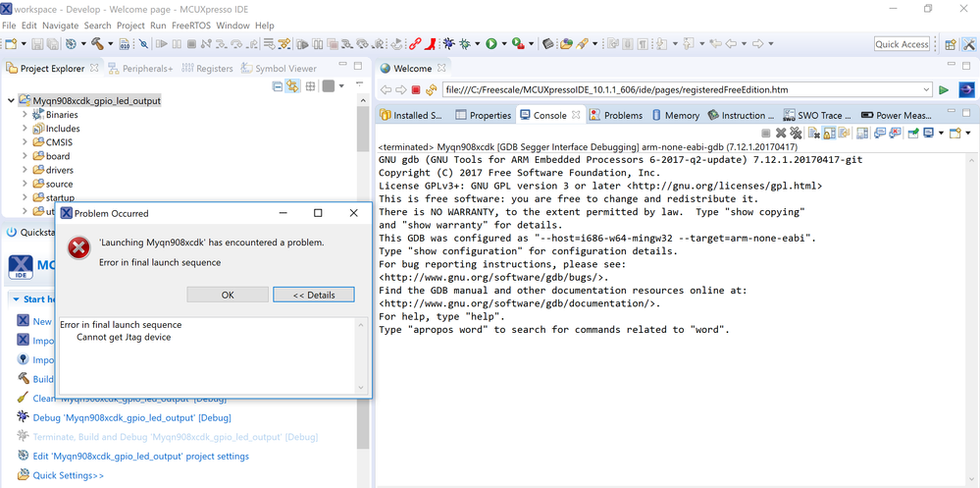Click the red boot icon in toolbar
The image size is (980, 488).
point(431,44)
